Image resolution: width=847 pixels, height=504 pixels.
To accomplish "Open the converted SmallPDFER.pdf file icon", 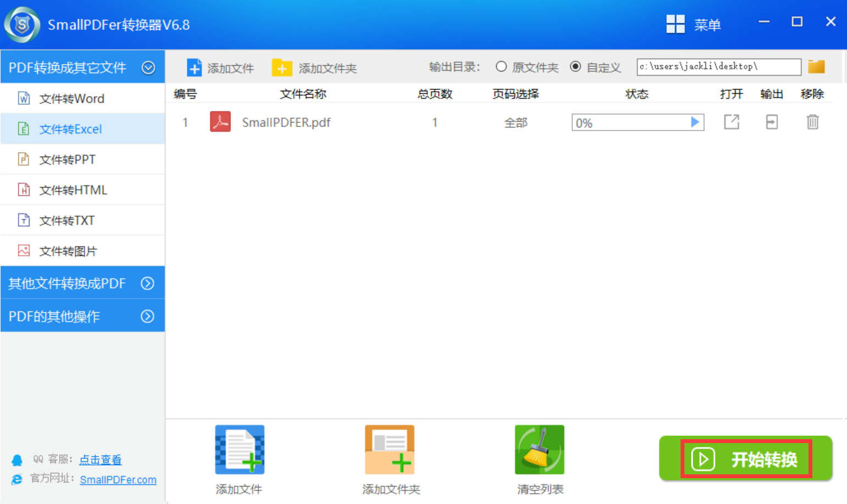I will [732, 122].
